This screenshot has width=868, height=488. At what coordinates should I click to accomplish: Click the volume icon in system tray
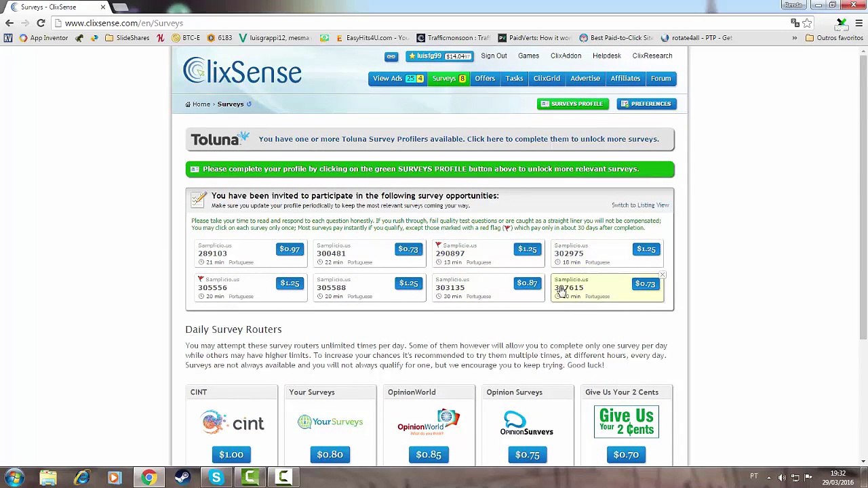coord(782,477)
